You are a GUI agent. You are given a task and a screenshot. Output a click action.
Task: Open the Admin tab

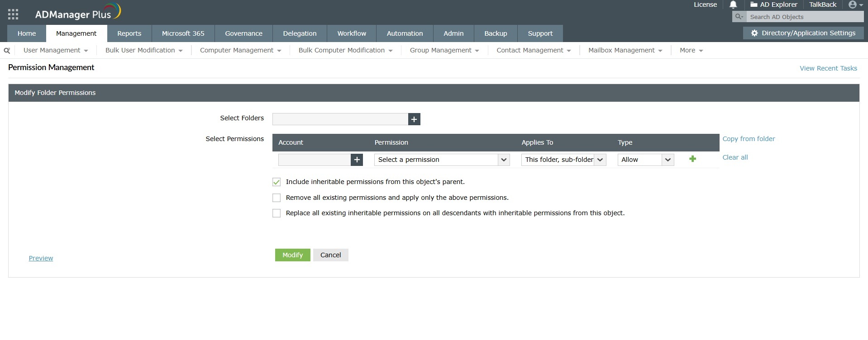[x=453, y=33]
